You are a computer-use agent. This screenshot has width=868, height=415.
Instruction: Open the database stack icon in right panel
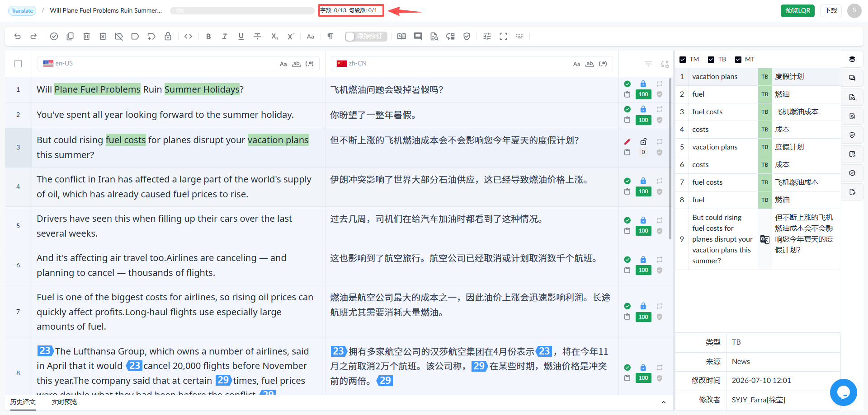pyautogui.click(x=852, y=59)
